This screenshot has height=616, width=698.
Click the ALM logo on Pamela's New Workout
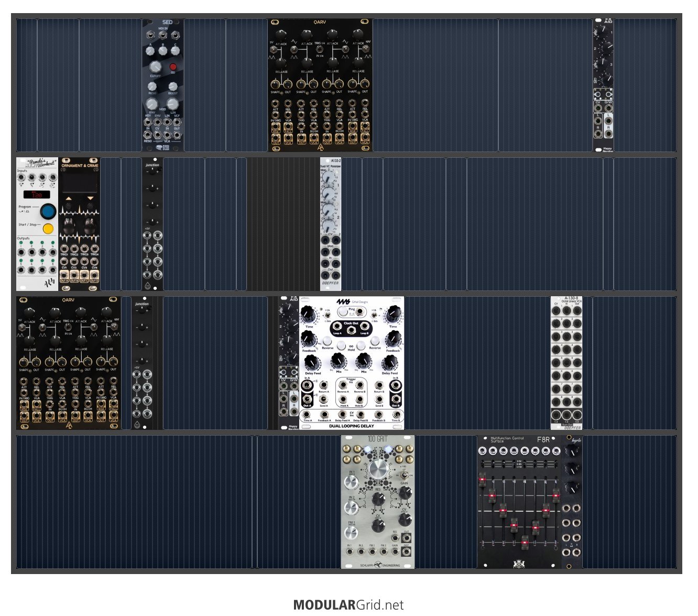tap(49, 283)
